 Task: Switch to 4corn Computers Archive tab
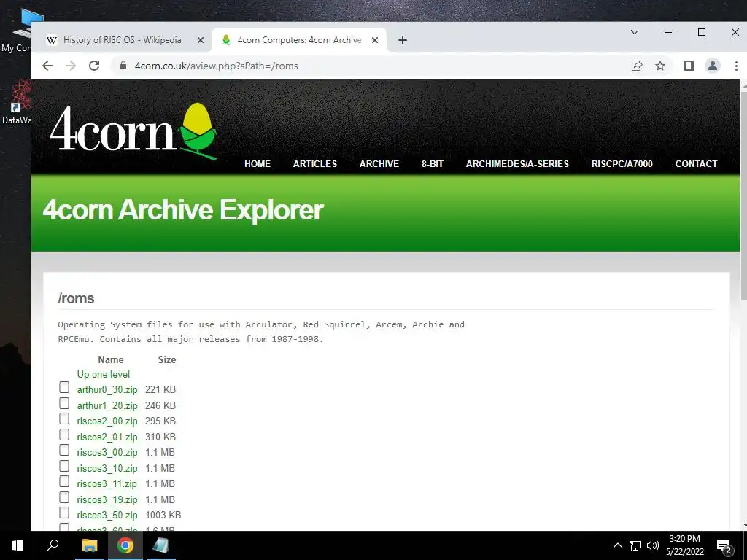(299, 40)
